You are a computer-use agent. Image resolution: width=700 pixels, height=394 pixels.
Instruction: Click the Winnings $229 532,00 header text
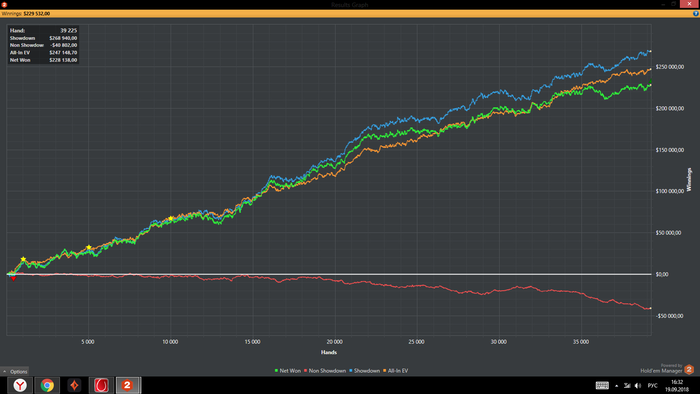click(x=26, y=14)
